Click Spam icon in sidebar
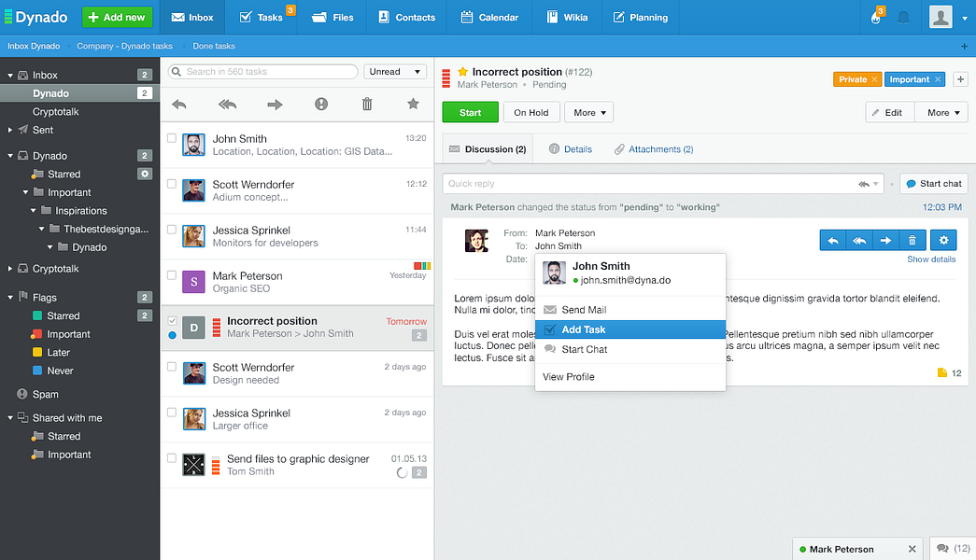Viewport: 976px width, 560px height. click(x=22, y=394)
